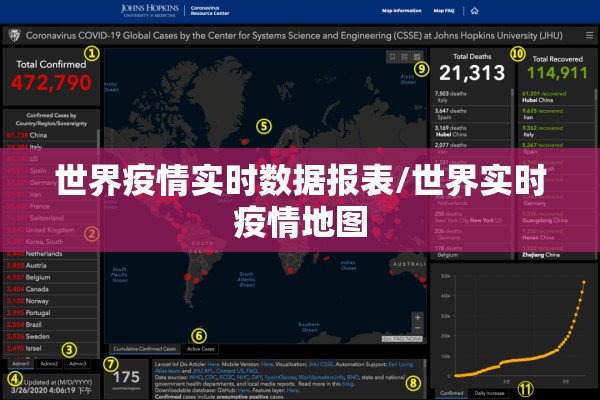The image size is (600, 400).
Task: Select Austria in confirmed cases list
Action: (51, 265)
